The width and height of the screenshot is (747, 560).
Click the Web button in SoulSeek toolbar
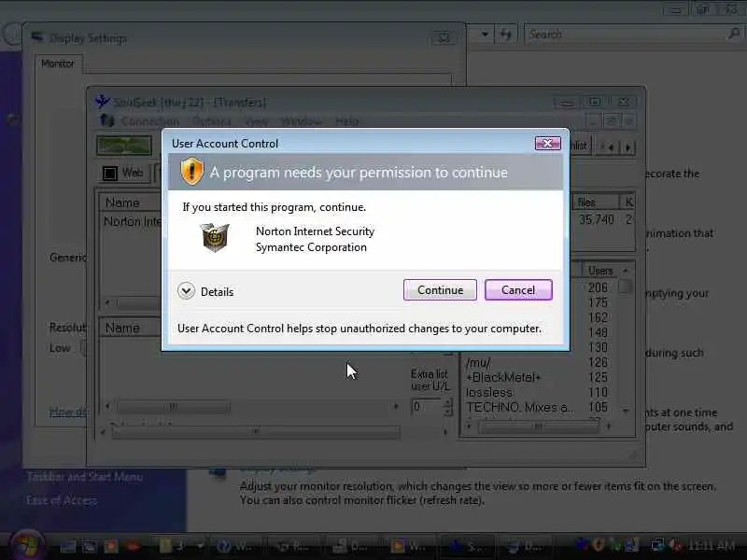[x=123, y=173]
